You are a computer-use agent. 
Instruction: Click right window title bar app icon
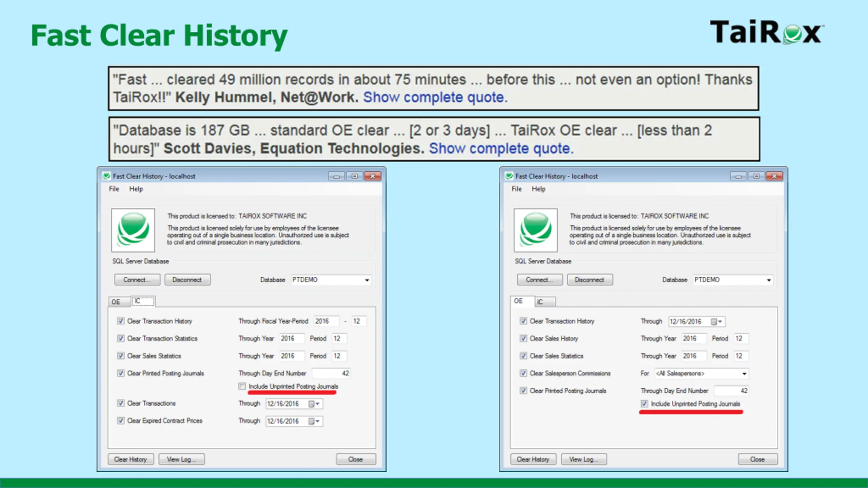[509, 176]
